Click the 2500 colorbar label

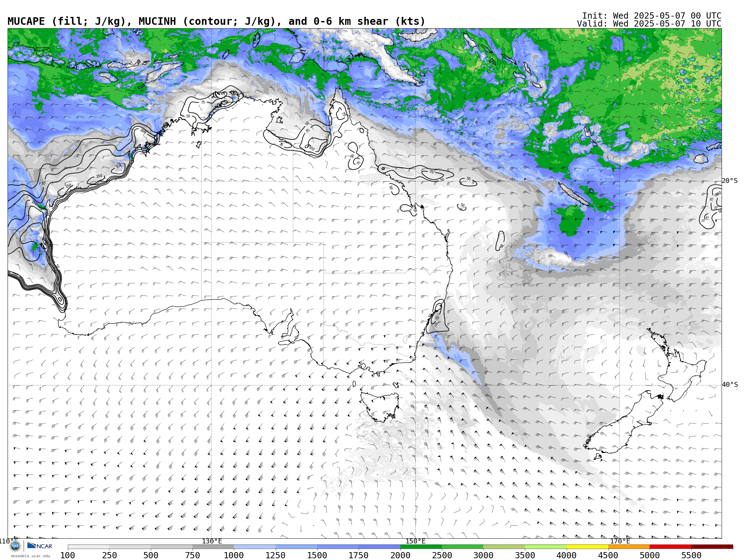pyautogui.click(x=442, y=555)
